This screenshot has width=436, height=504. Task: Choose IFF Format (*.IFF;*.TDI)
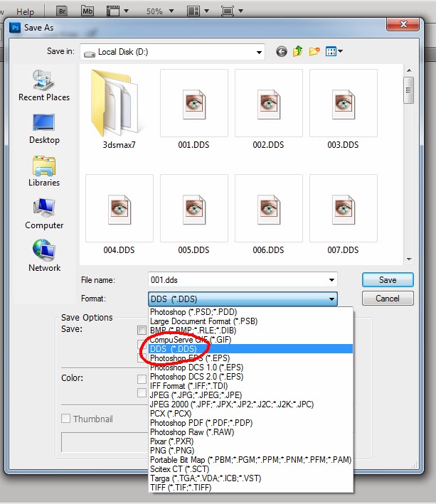pyautogui.click(x=250, y=386)
